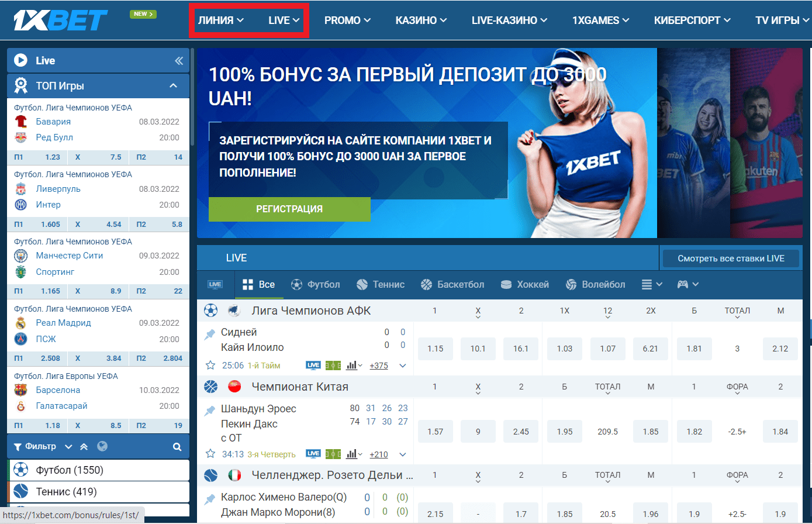The width and height of the screenshot is (812, 524).
Task: Open field view icon for Сидней match
Action: click(333, 366)
